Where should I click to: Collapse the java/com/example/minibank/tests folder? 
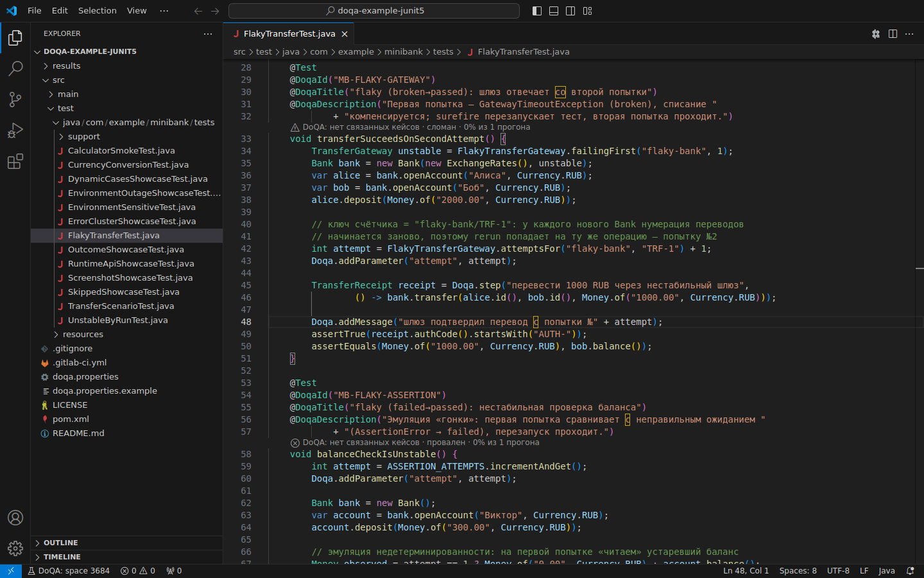tap(126, 123)
